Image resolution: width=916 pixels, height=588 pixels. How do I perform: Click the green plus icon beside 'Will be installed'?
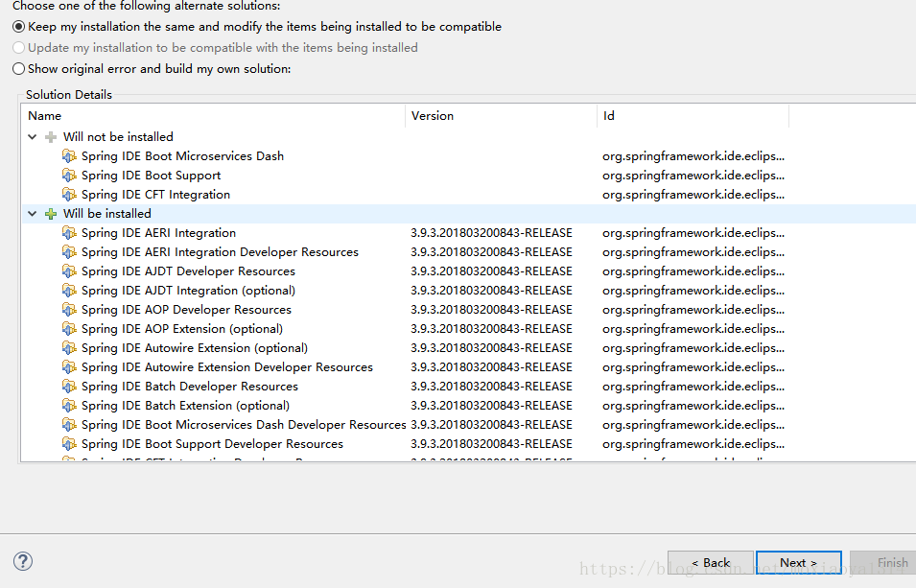tap(51, 214)
